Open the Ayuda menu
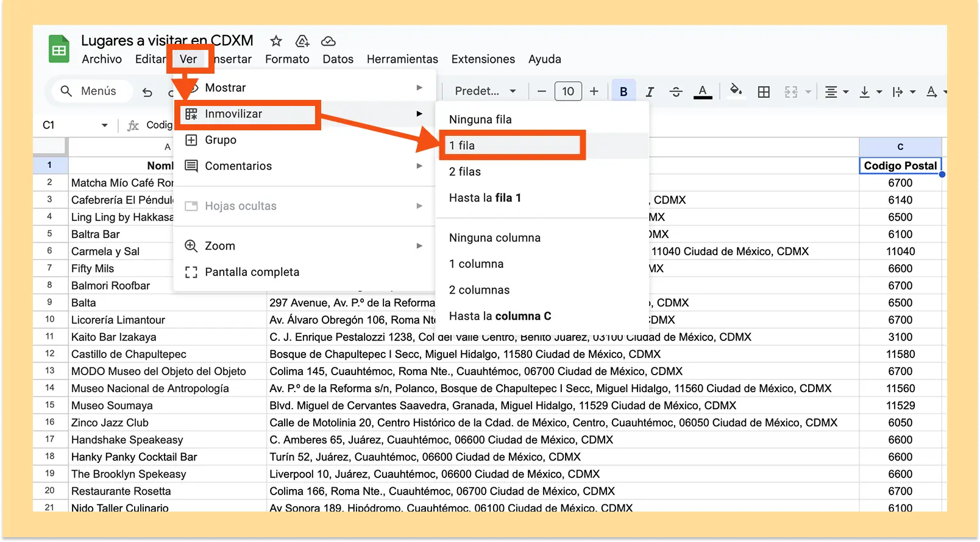Viewport: 980px width, 542px height. pyautogui.click(x=545, y=59)
